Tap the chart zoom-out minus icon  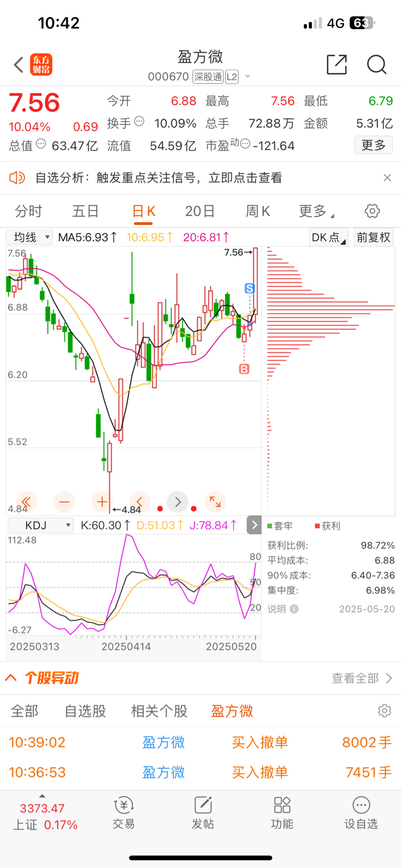[x=64, y=502]
